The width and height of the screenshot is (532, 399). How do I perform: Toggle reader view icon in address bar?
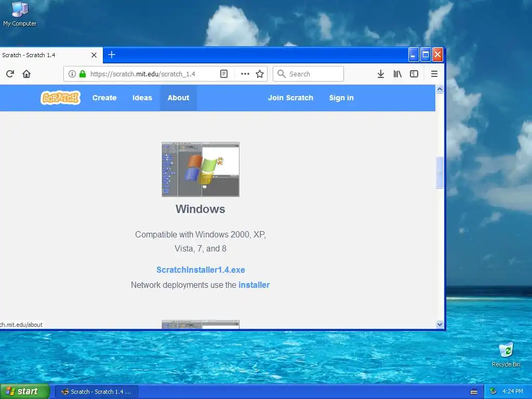(x=223, y=74)
